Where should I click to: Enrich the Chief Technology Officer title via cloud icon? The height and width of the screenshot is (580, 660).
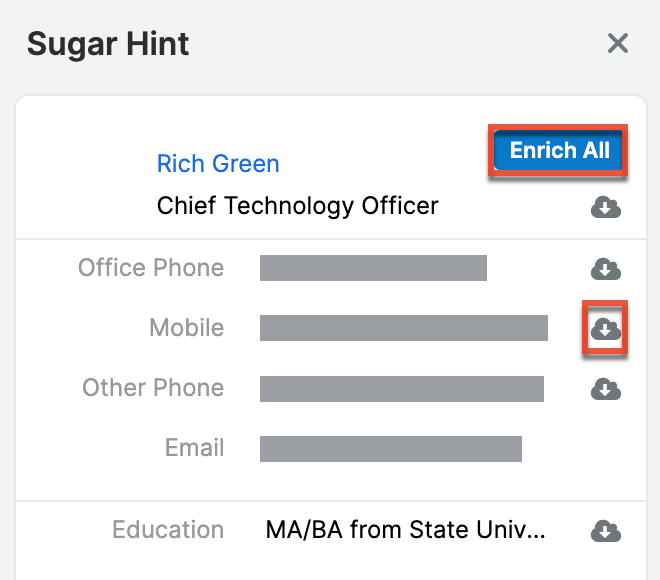pos(606,208)
